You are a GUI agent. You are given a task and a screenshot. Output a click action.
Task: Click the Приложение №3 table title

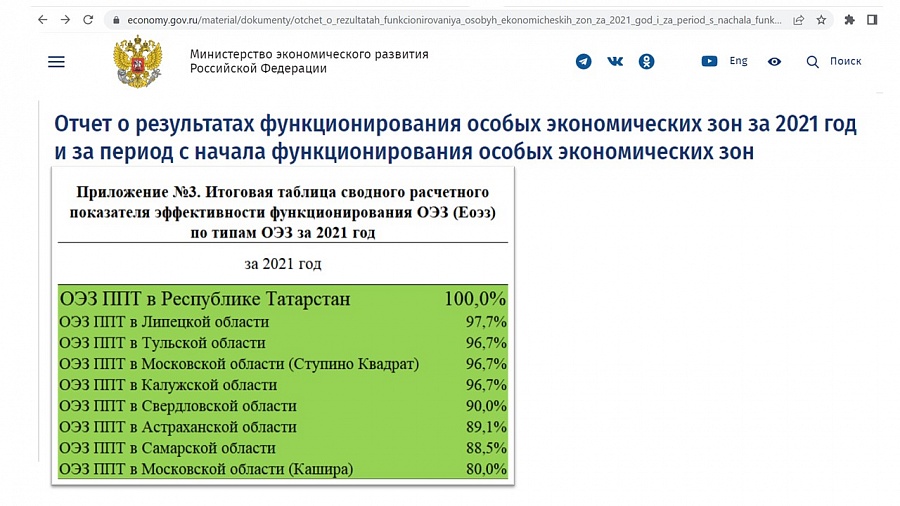pyautogui.click(x=282, y=212)
